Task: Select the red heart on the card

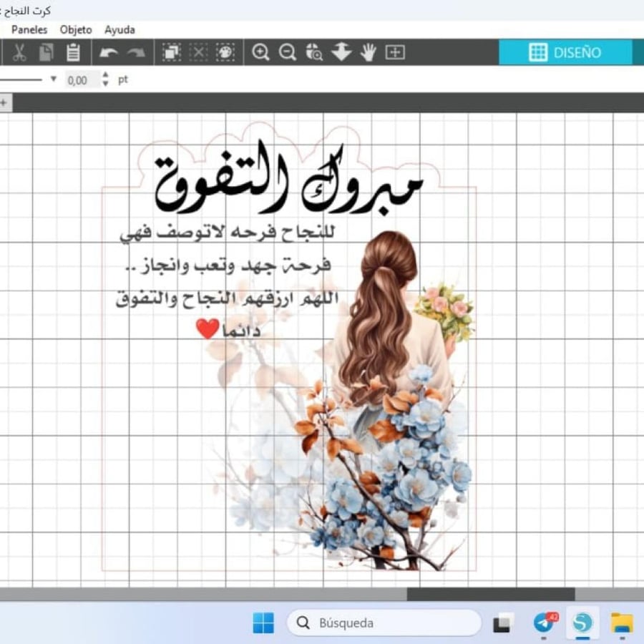Action: coord(208,328)
